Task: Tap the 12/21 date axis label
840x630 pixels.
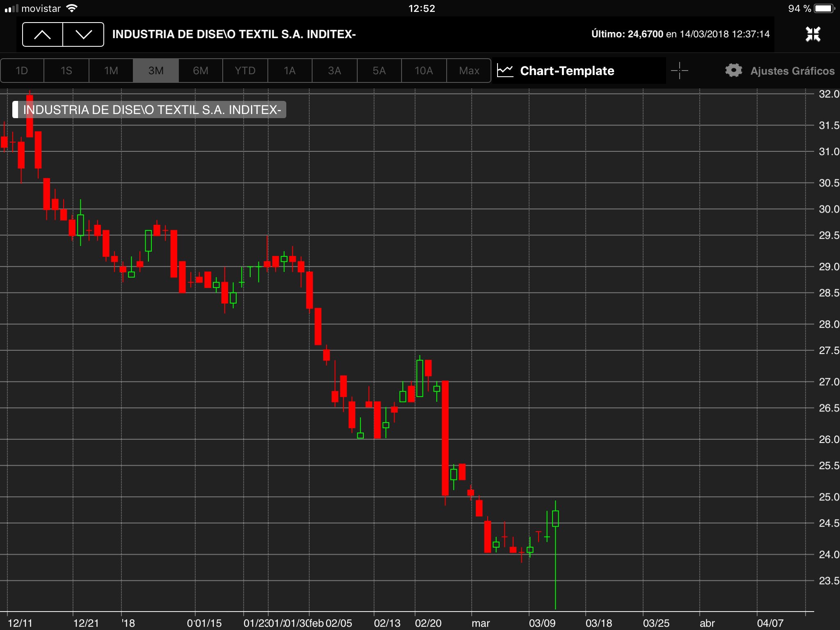Action: pyautogui.click(x=86, y=623)
